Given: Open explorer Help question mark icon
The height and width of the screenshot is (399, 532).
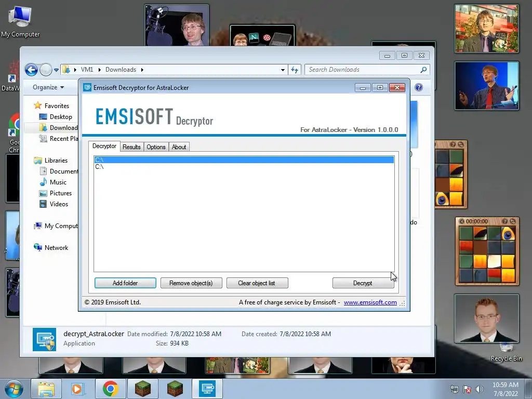Looking at the screenshot, I should click(419, 87).
